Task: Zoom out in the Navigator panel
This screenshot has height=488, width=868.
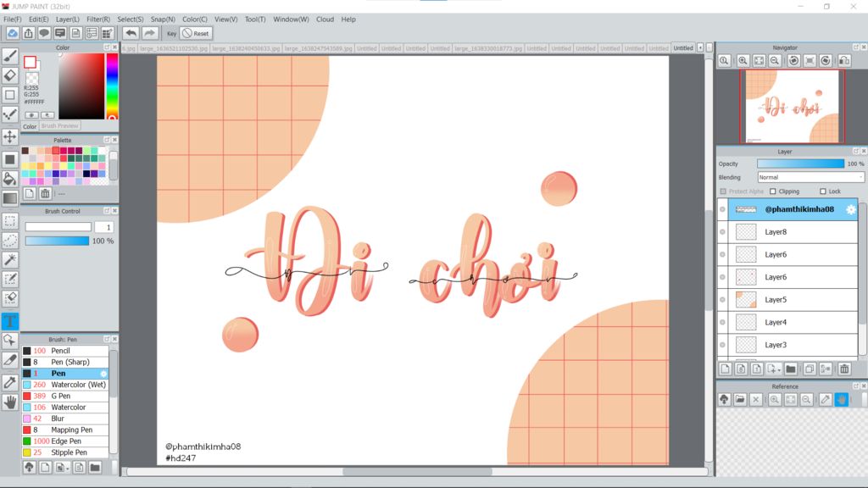Action: [x=775, y=61]
